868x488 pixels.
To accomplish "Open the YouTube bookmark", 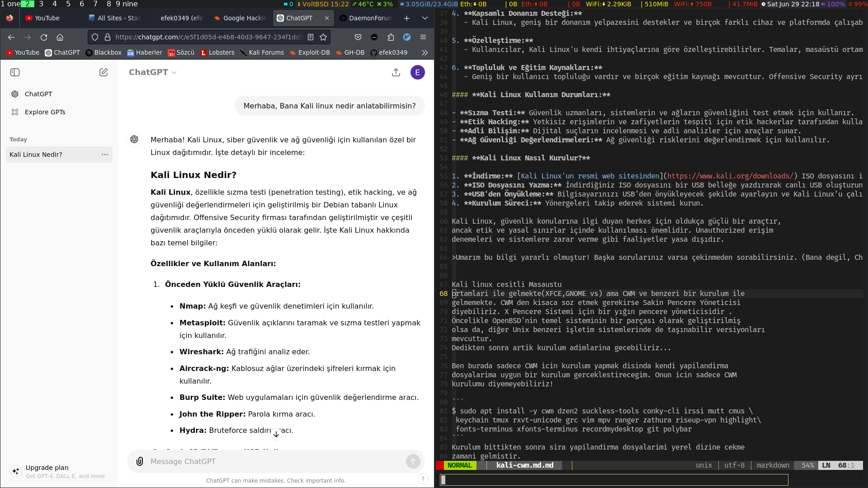I will click(23, 52).
